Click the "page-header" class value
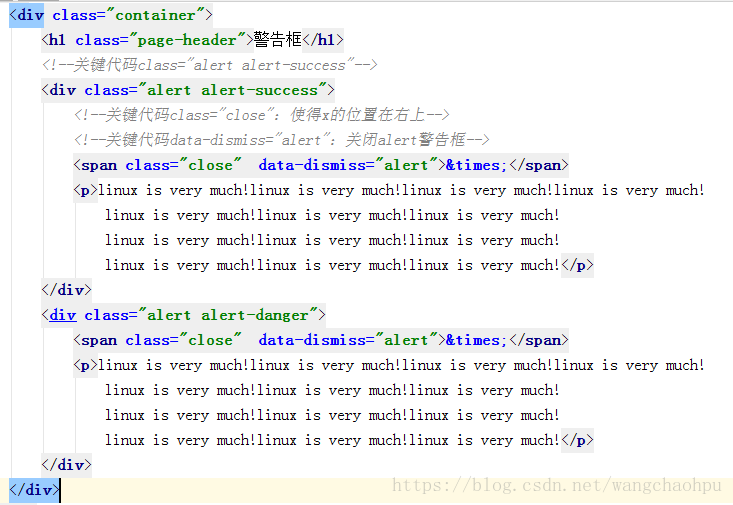Image resolution: width=733 pixels, height=505 pixels. (187, 40)
